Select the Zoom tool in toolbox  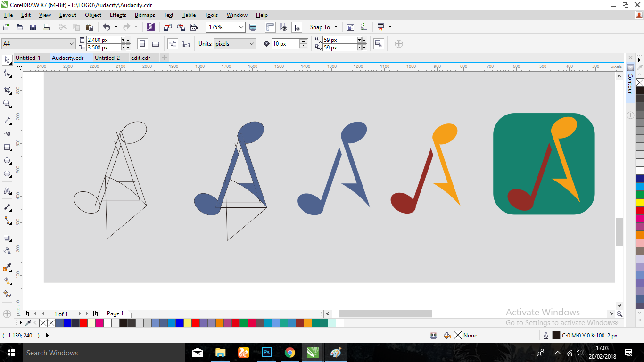click(7, 104)
